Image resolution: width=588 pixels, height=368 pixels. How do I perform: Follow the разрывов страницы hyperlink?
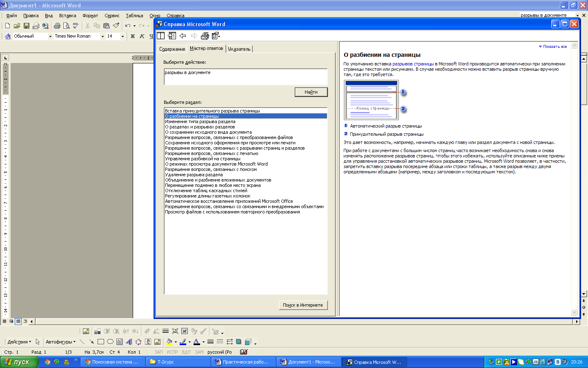pyautogui.click(x=413, y=64)
